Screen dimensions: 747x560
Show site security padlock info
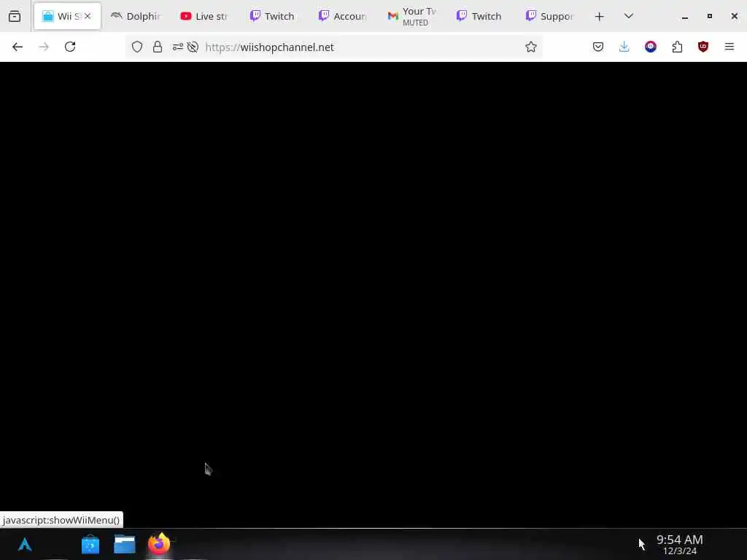coord(158,47)
